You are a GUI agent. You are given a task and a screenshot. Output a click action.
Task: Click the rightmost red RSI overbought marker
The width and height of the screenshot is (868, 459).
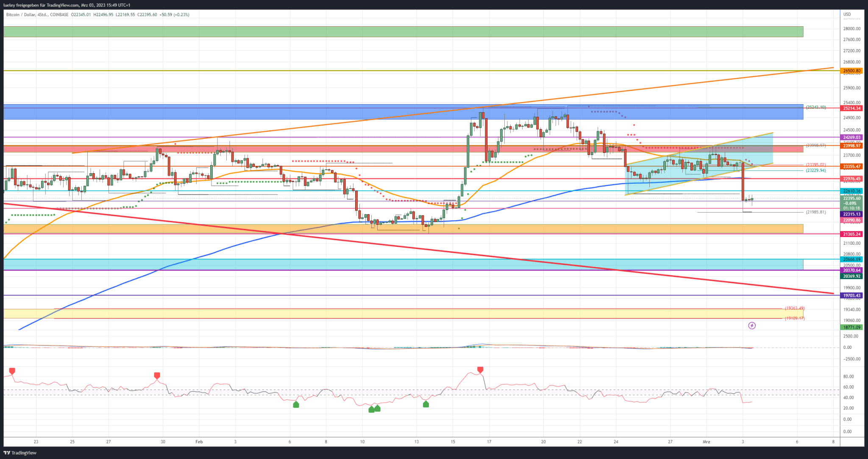[x=480, y=370]
